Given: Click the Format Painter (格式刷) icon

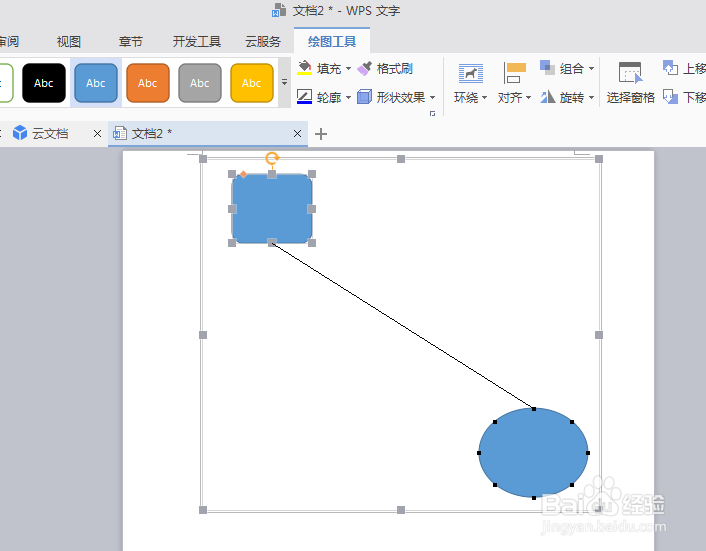Looking at the screenshot, I should tap(365, 68).
